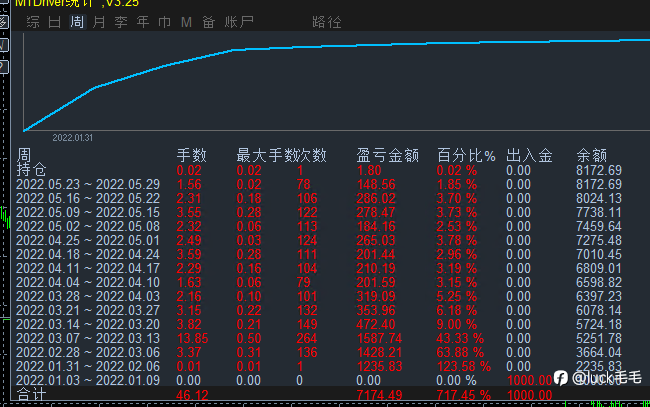
Task: Click lots value 13.85
Action: coord(192,339)
